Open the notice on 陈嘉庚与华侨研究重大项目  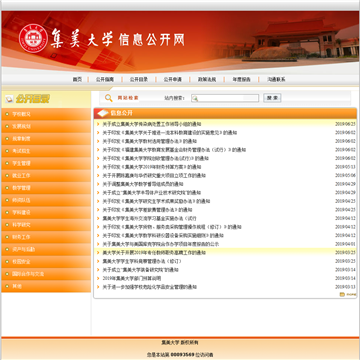click(x=154, y=176)
